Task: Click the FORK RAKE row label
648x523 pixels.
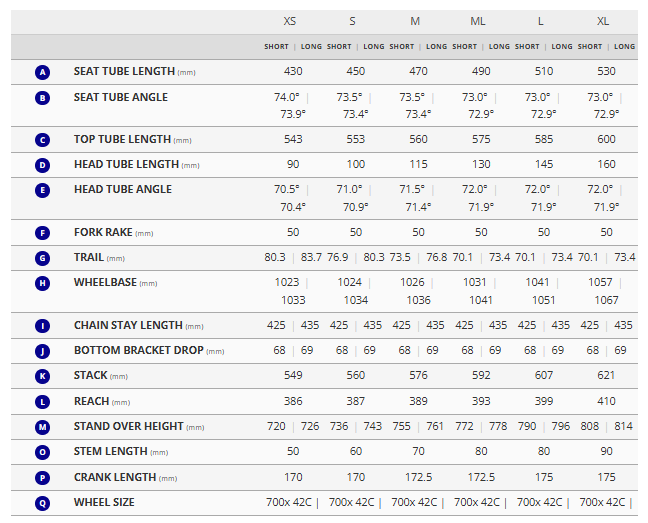Action: click(x=103, y=232)
